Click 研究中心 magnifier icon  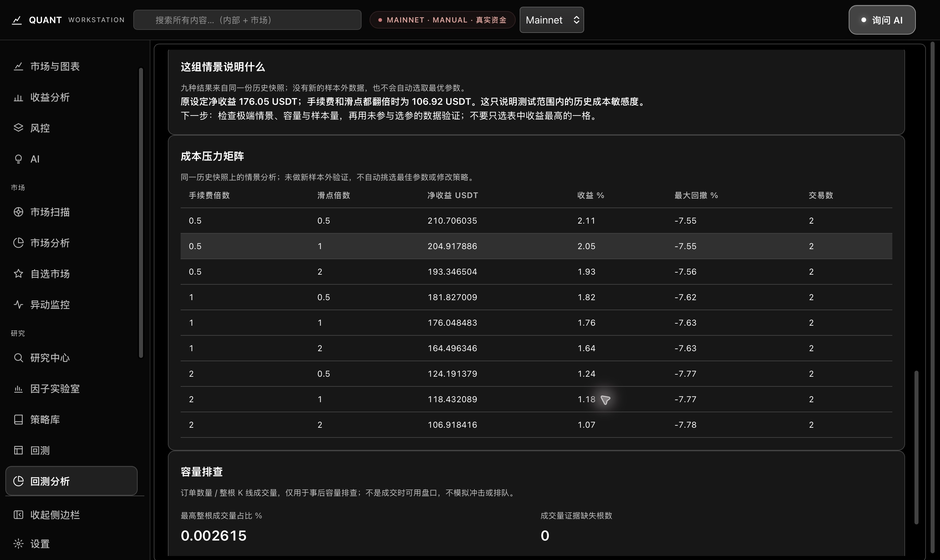(18, 358)
